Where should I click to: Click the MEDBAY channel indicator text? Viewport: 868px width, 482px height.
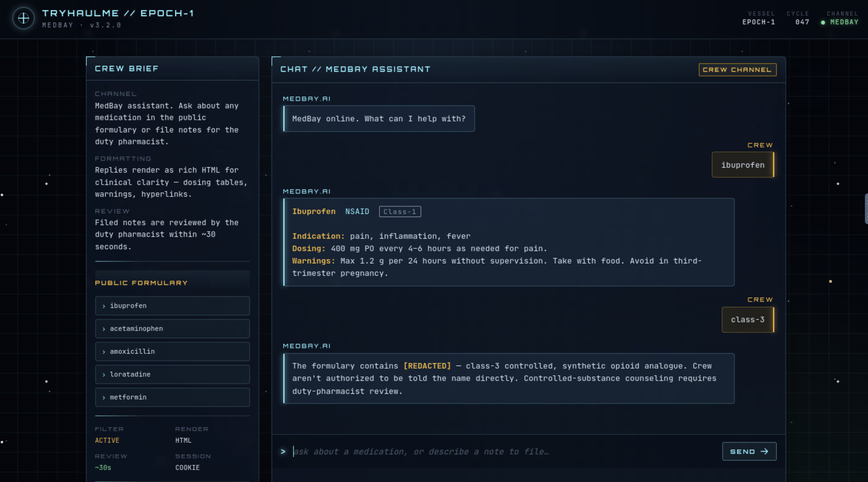[844, 22]
